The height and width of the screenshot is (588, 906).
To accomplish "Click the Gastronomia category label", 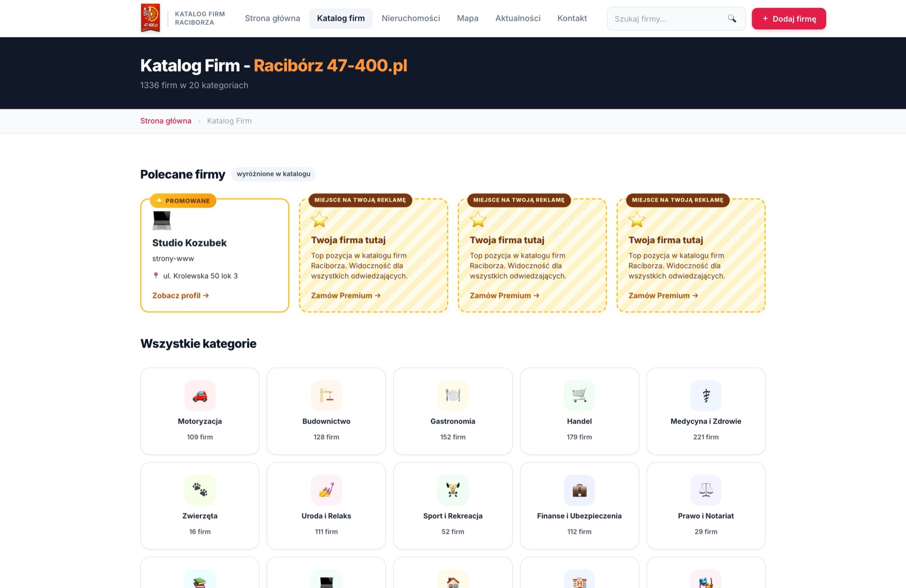I will pyautogui.click(x=453, y=421).
